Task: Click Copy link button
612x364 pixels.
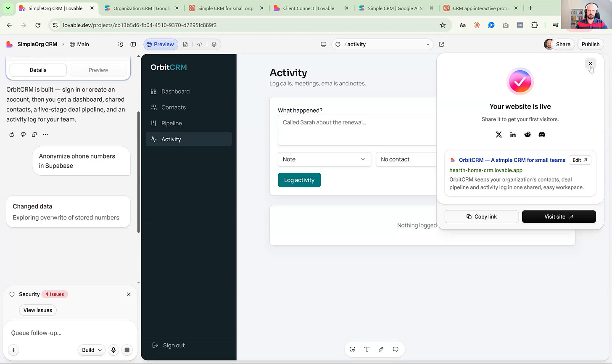Action: (481, 216)
